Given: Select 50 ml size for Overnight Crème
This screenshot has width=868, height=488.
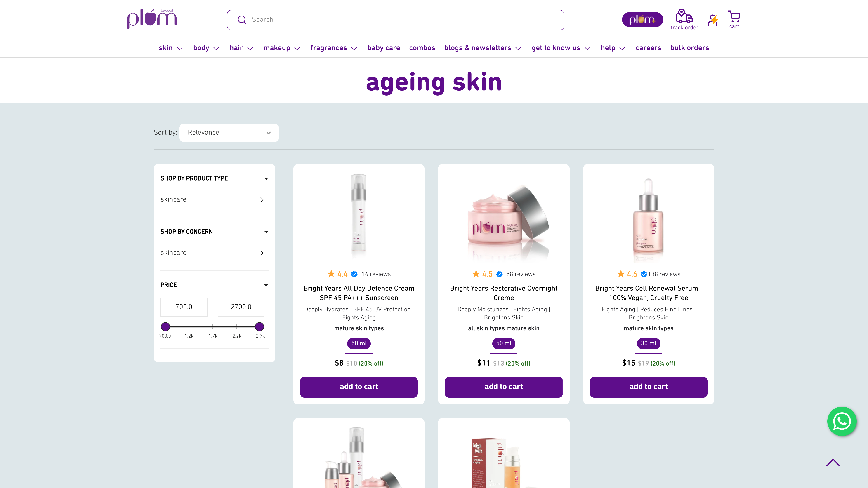Looking at the screenshot, I should tap(503, 343).
